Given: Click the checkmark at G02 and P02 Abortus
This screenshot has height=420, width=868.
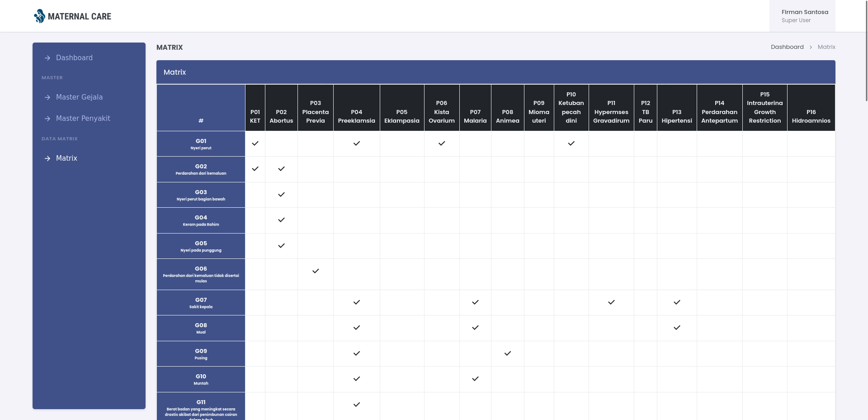Looking at the screenshot, I should (281, 169).
